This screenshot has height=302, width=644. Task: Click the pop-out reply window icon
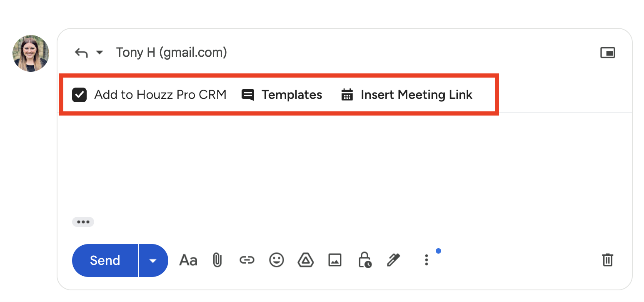(608, 53)
